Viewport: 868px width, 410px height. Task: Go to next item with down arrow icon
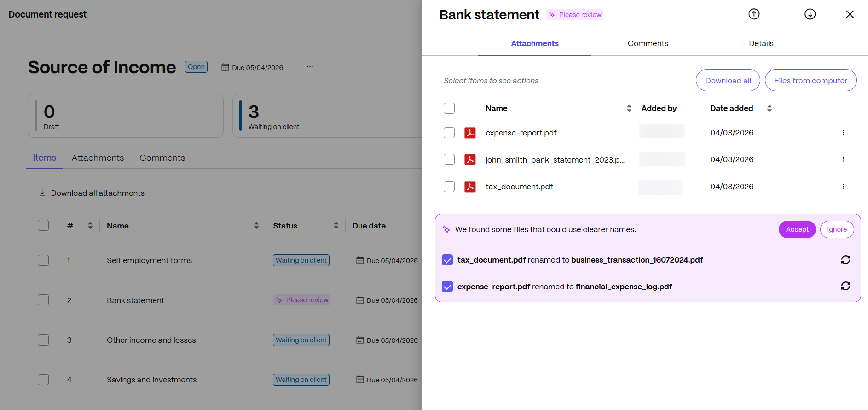click(x=810, y=14)
